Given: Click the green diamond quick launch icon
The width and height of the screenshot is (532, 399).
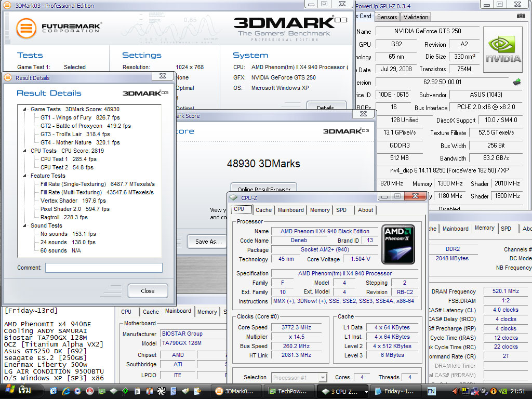Looking at the screenshot, I should coord(125,391).
